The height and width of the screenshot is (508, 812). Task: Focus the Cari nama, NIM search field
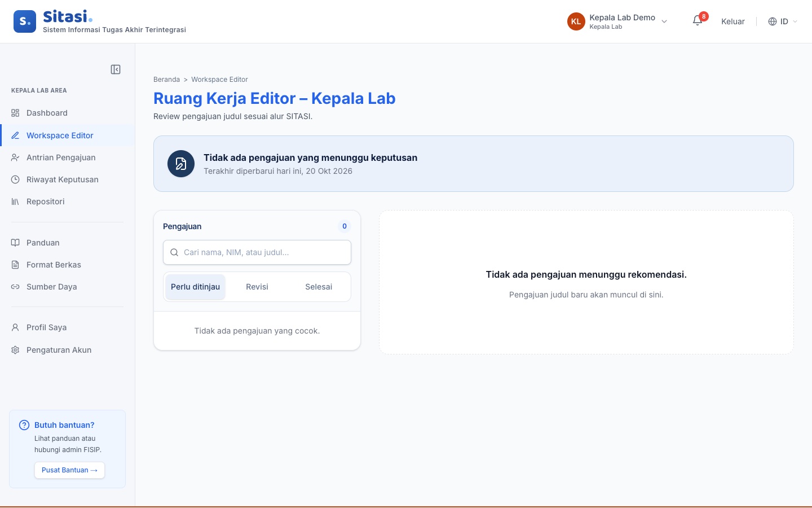tap(257, 252)
